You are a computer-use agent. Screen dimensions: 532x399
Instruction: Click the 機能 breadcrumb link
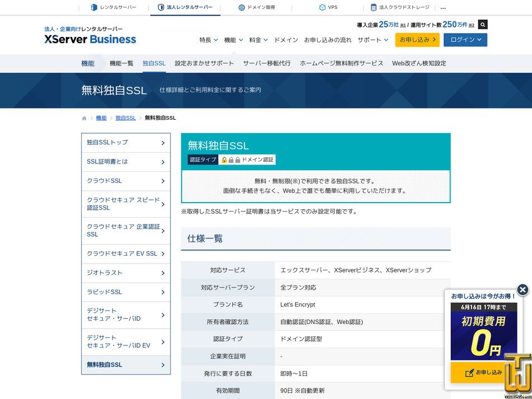tap(101, 118)
